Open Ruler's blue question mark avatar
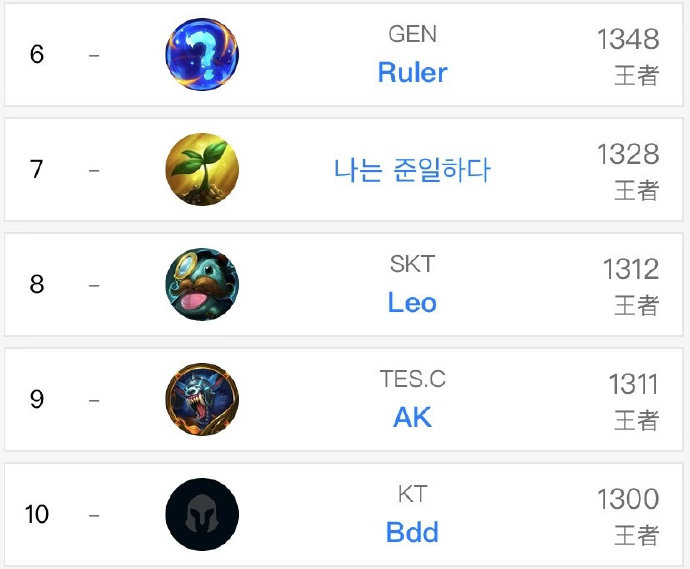Screen dimensions: 690x569 [202, 54]
